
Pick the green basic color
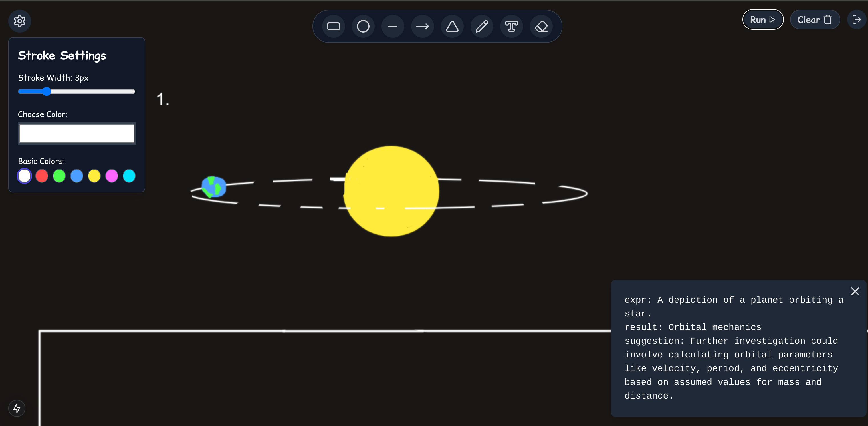(x=59, y=176)
